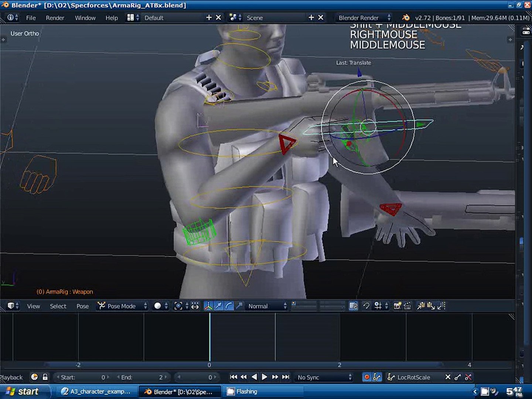Toggle the 3D manipulator axes widget
This screenshot has height=399, width=532.
(208, 306)
